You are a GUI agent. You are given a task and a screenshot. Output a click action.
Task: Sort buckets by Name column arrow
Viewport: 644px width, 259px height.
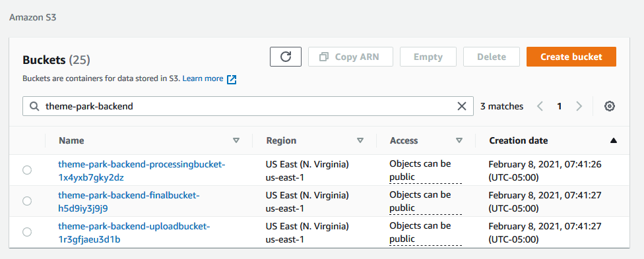(x=236, y=140)
